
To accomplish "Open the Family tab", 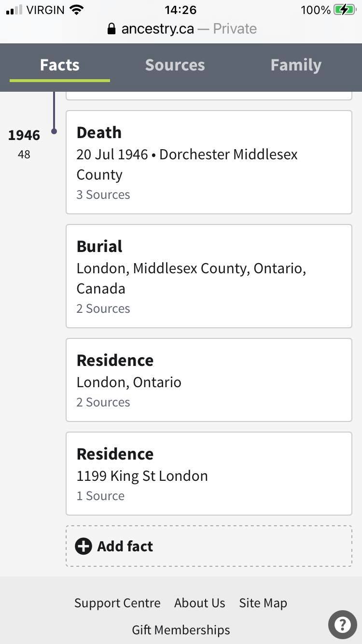I will pyautogui.click(x=295, y=65).
